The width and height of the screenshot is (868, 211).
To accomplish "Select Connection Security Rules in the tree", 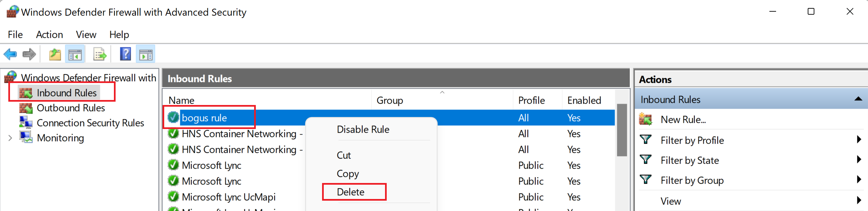I will pos(90,123).
